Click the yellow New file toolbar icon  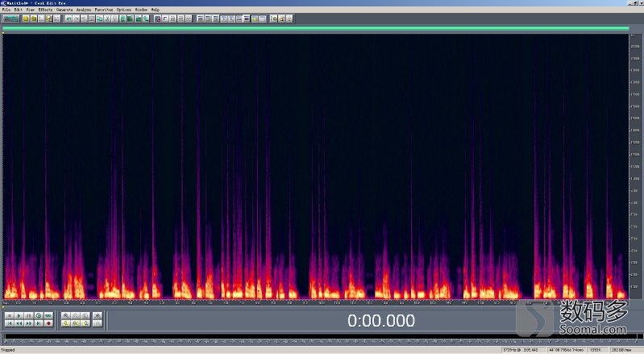(26, 19)
